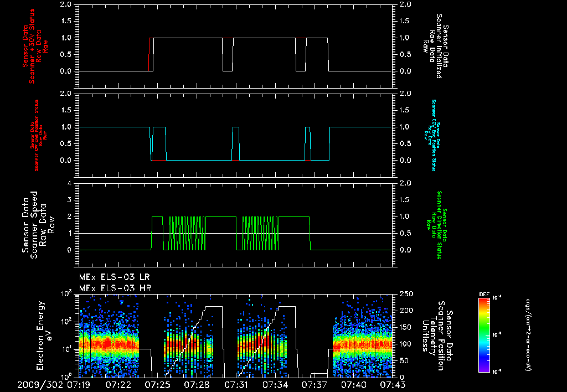This screenshot has width=567, height=392.
Task: Click the 200 scanner position tick label
Action: (406, 311)
